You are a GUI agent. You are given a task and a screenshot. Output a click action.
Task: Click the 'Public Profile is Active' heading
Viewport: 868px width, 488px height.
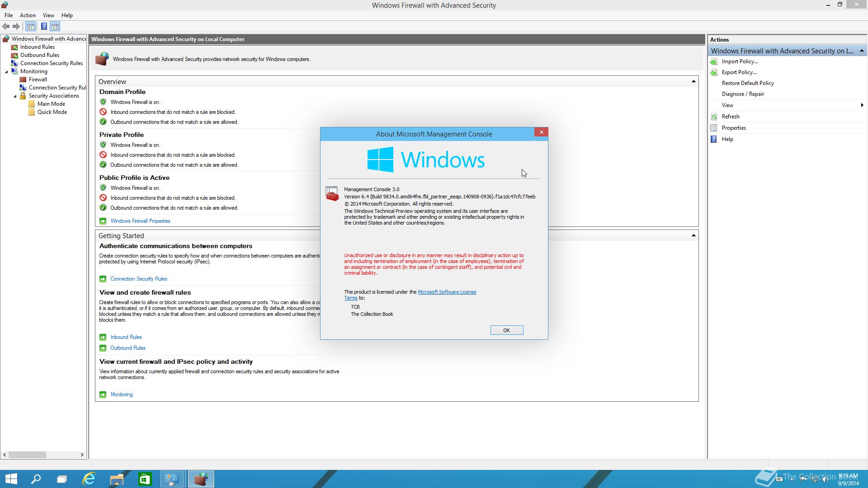[x=134, y=178]
